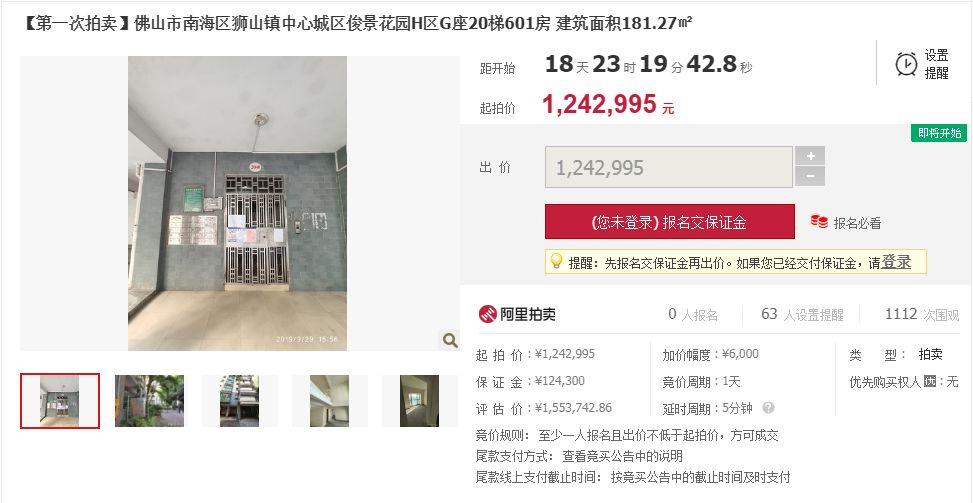The height and width of the screenshot is (503, 973).
Task: Click the main property photo
Action: tap(238, 203)
